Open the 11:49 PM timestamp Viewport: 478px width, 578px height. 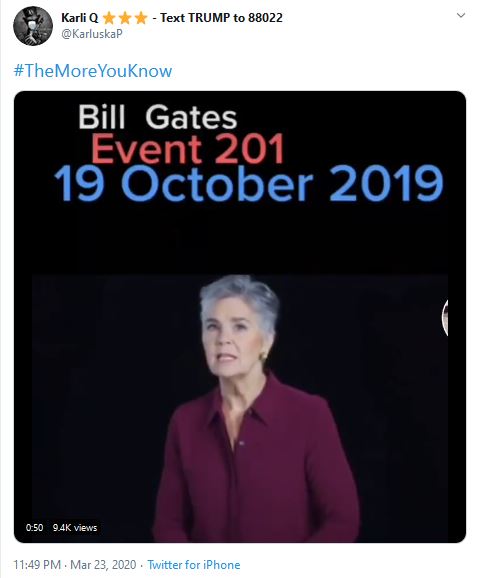pos(37,565)
